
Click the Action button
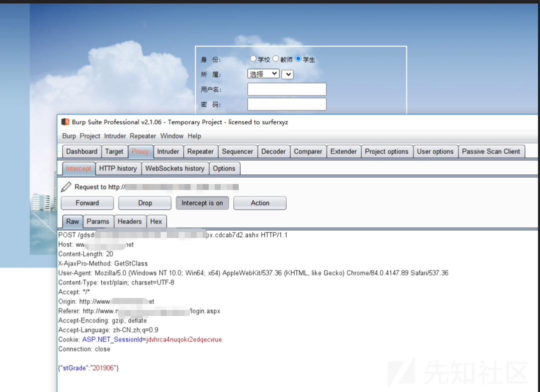tap(260, 202)
